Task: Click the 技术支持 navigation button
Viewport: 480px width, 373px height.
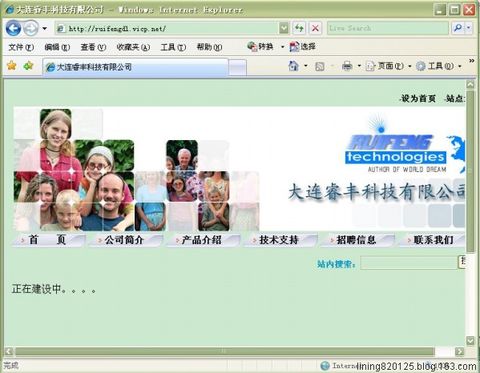Action: [280, 240]
